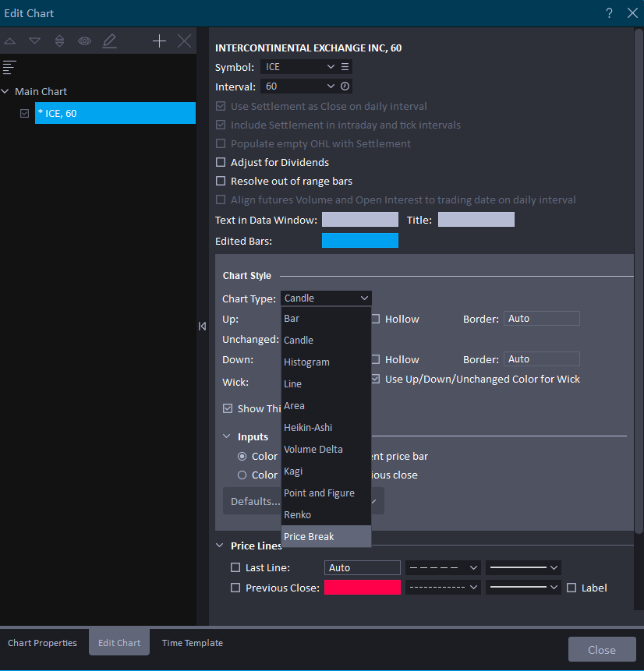Choose Renko chart type
644x671 pixels.
pyautogui.click(x=326, y=515)
